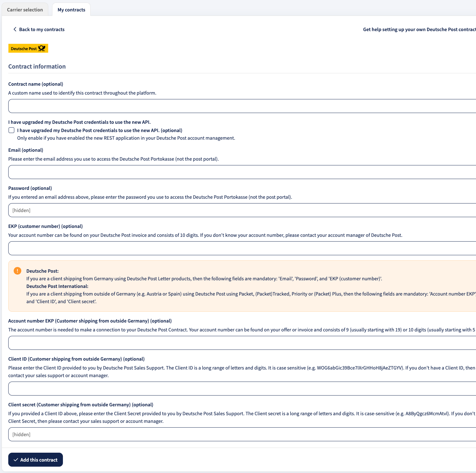The width and height of the screenshot is (476, 473).
Task: Click the 'Email (optional)' label
Action: point(26,150)
